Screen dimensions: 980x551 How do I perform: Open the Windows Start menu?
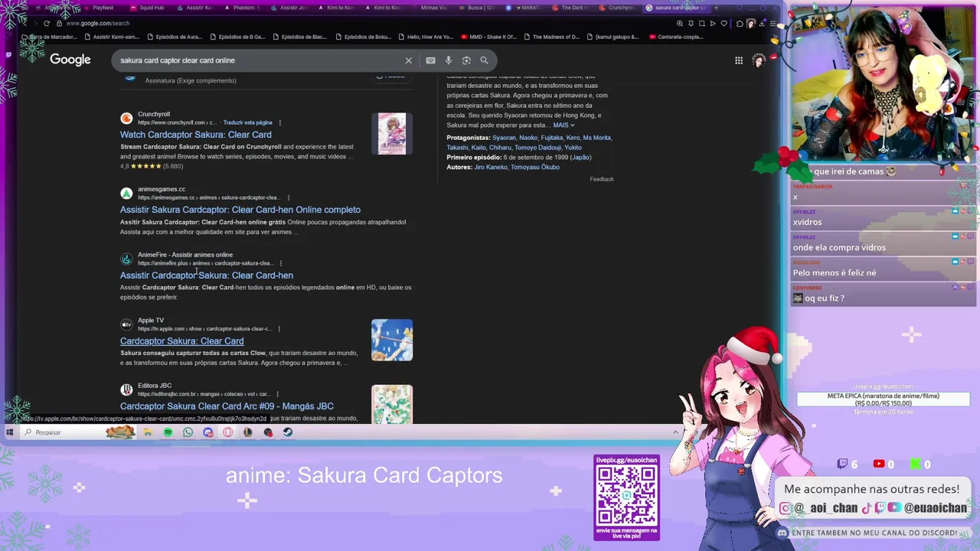tap(9, 432)
